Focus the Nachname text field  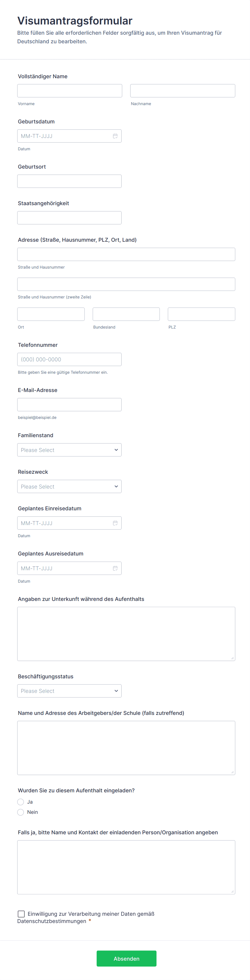pyautogui.click(x=183, y=91)
